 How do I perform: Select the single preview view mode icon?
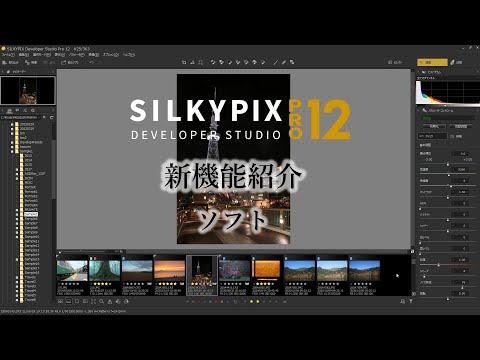[77, 301]
